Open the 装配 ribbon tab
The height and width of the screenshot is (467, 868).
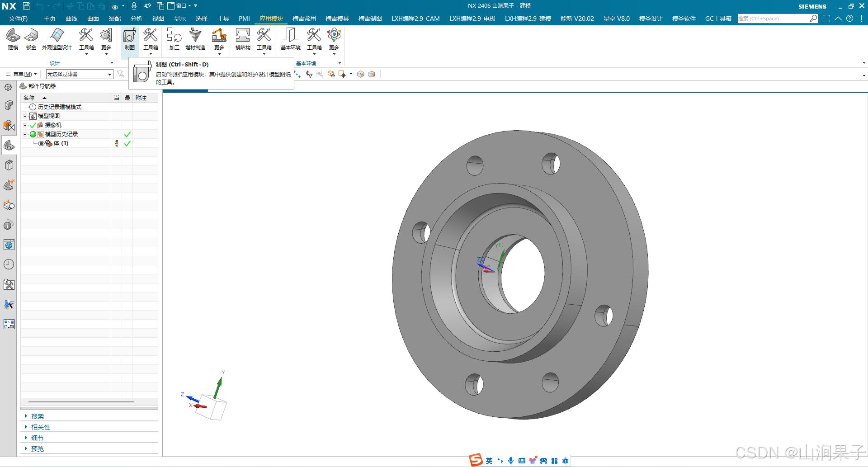point(115,19)
